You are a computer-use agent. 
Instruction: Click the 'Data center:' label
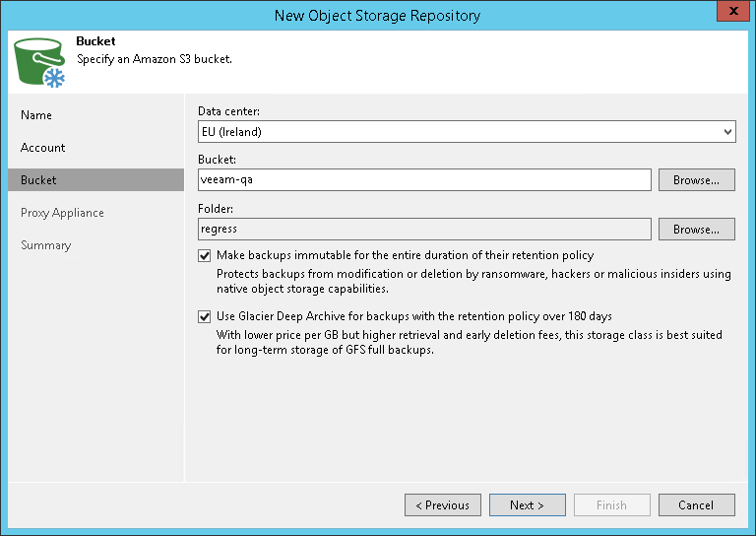point(228,111)
